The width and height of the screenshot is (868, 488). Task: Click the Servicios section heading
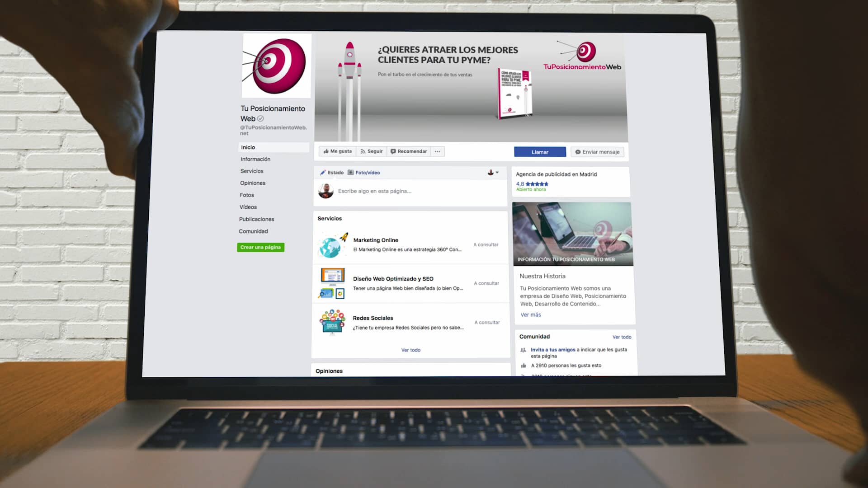[330, 219]
